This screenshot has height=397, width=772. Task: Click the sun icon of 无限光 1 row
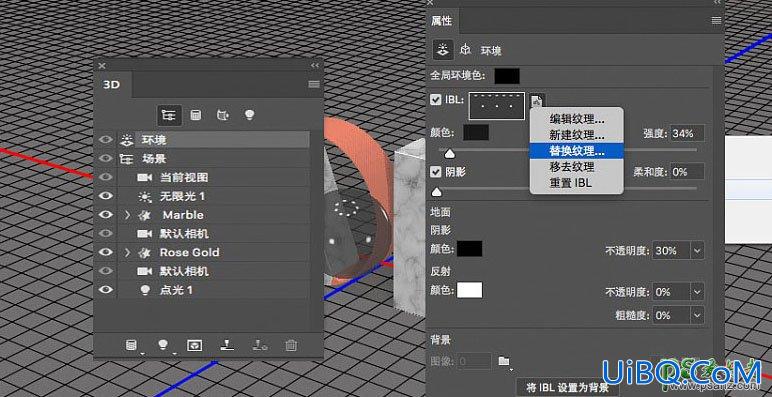click(x=145, y=197)
